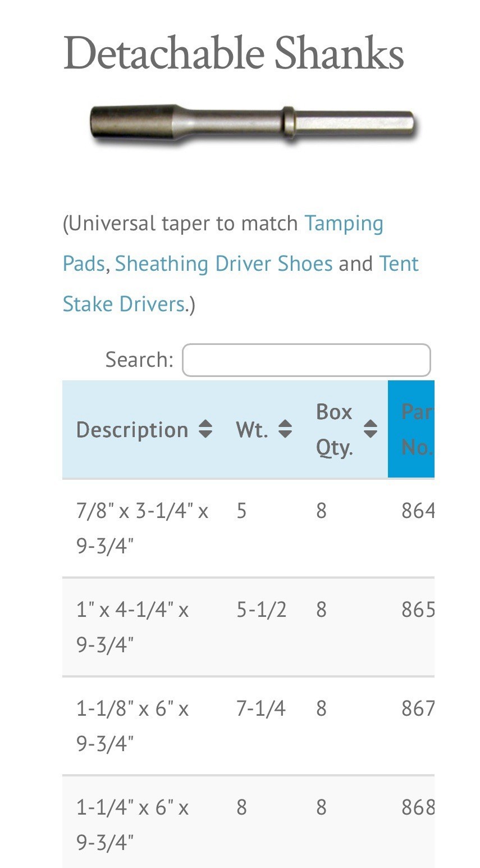Open the Tent Stake Drivers link
This screenshot has width=480, height=868.
click(240, 284)
